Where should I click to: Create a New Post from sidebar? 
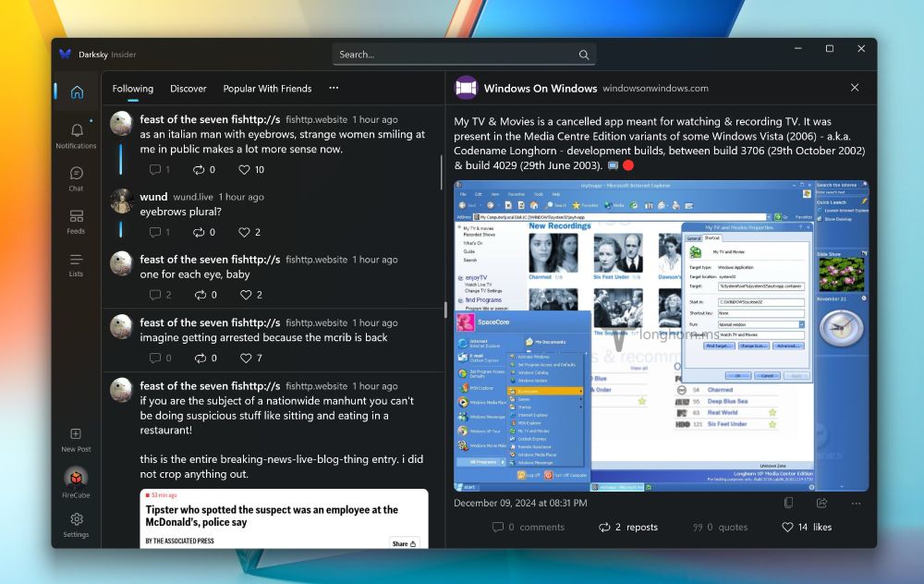pos(76,440)
